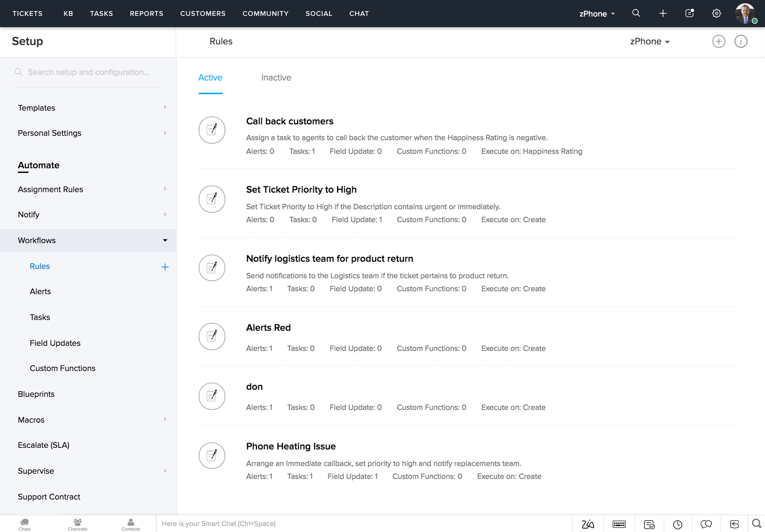Screen dimensions: 765x532
Task: Edit the Set Ticket Priority to High icon
Action: pos(212,199)
